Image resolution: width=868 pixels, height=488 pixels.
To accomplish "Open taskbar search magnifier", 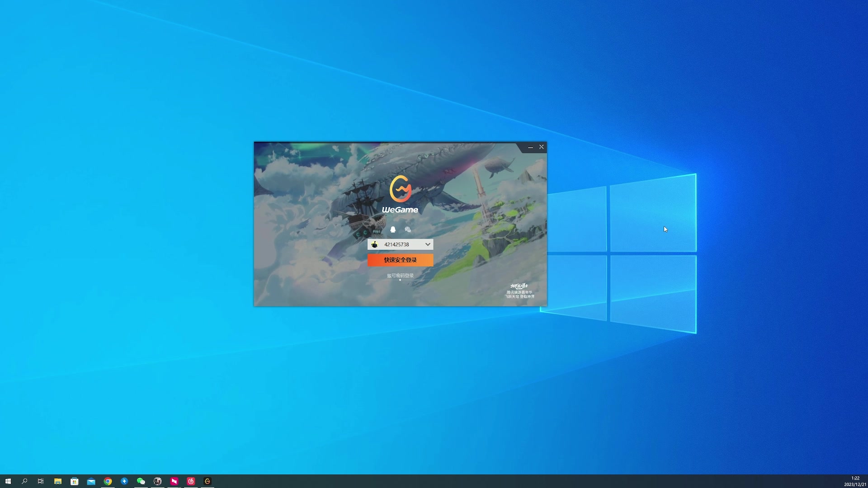I will pyautogui.click(x=24, y=481).
